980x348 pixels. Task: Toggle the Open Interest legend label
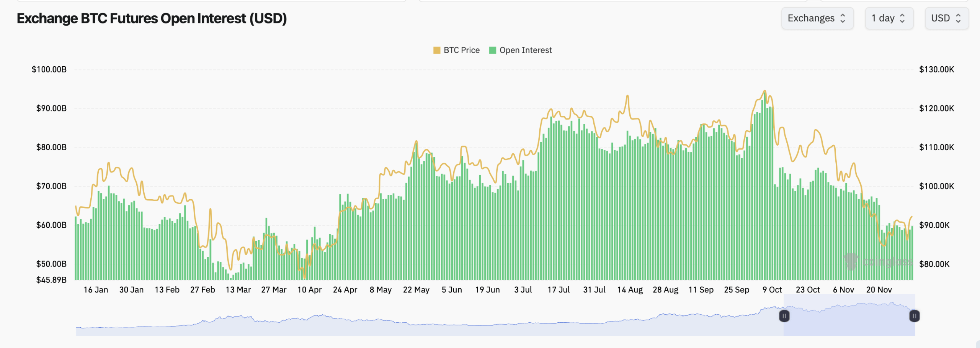pyautogui.click(x=525, y=50)
